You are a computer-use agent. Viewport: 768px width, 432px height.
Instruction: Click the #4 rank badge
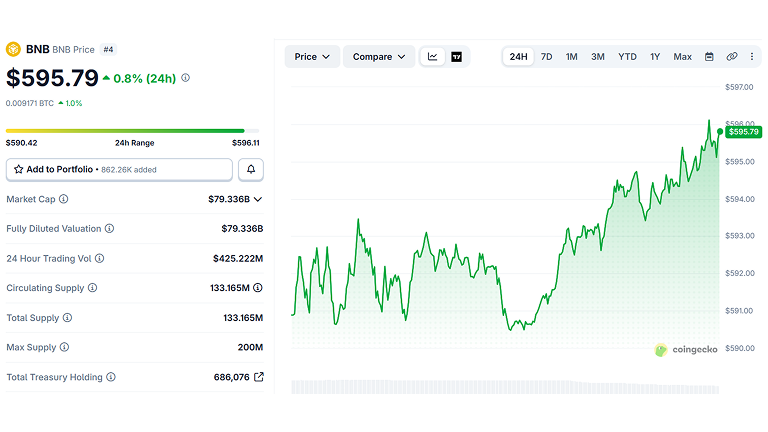pos(108,49)
